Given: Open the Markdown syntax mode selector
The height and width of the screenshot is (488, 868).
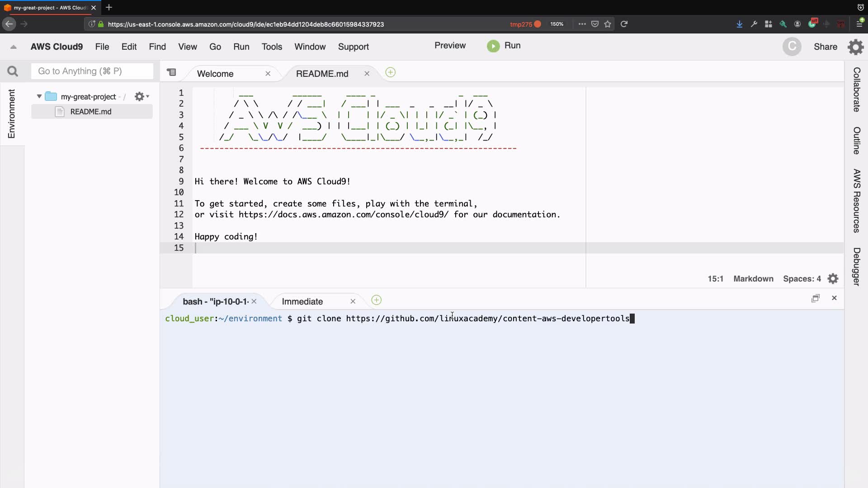Looking at the screenshot, I should [753, 279].
